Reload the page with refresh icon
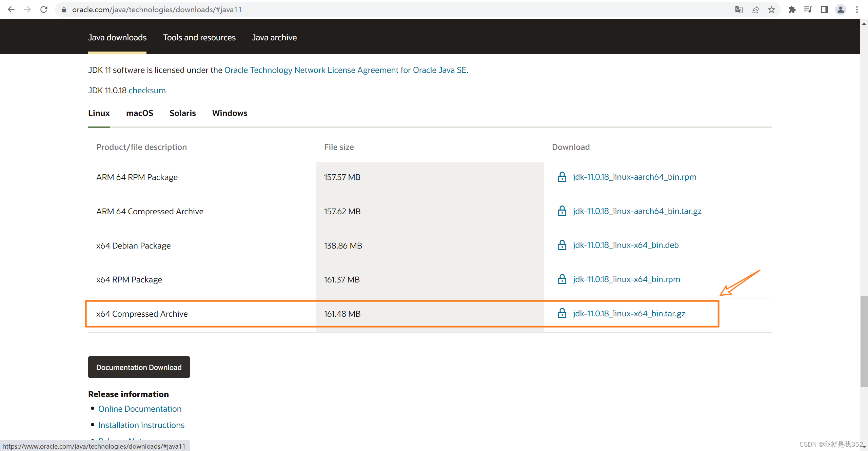868x451 pixels. [x=44, y=9]
